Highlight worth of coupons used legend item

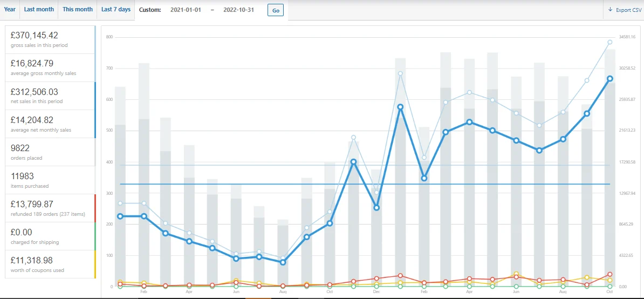[50, 264]
